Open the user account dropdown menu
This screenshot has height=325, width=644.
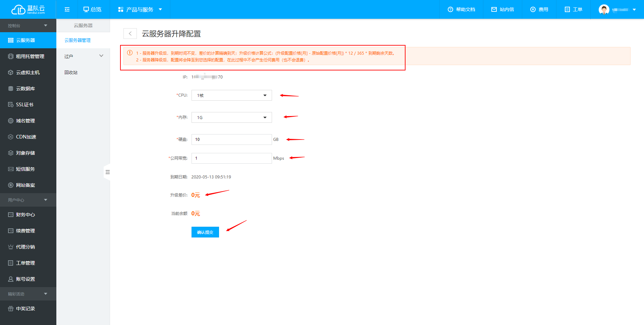616,9
